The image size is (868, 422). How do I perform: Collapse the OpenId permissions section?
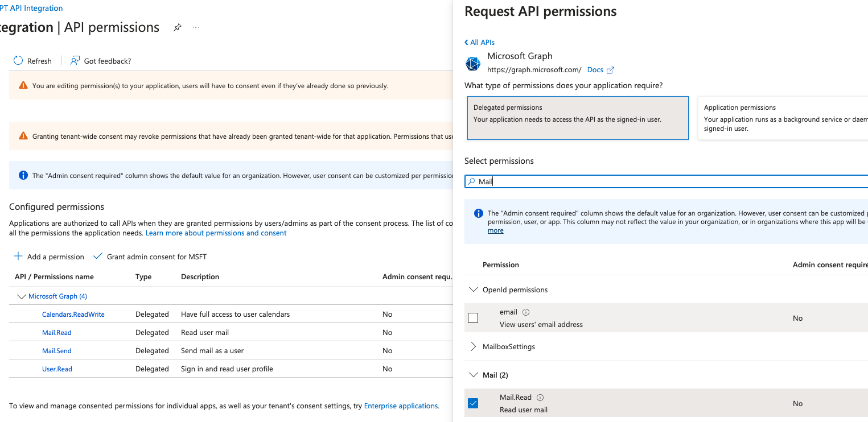474,289
